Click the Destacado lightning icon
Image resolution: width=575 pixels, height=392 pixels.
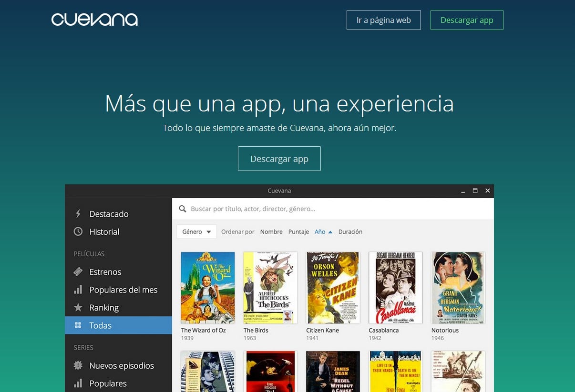[x=78, y=214]
